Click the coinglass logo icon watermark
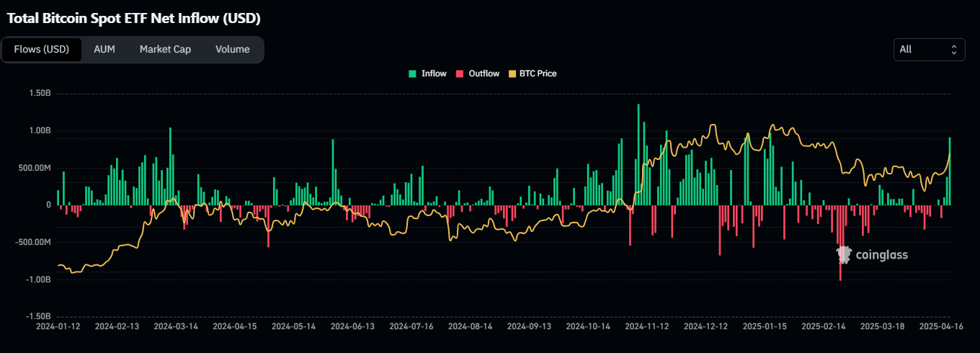Image resolution: width=980 pixels, height=353 pixels. tap(844, 254)
